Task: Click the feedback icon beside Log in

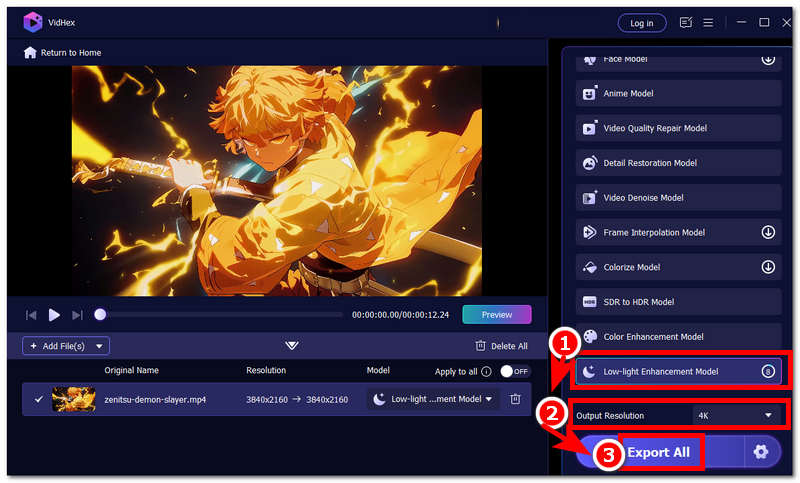Action: 686,22
